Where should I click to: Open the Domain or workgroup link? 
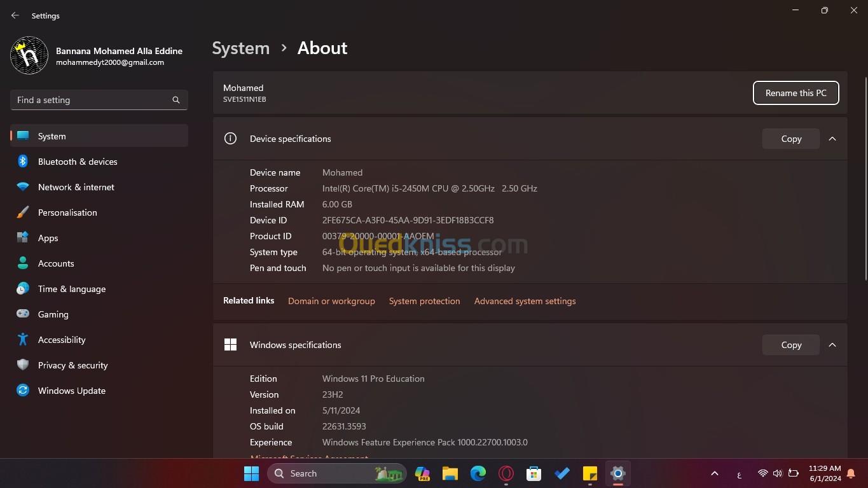pyautogui.click(x=331, y=301)
